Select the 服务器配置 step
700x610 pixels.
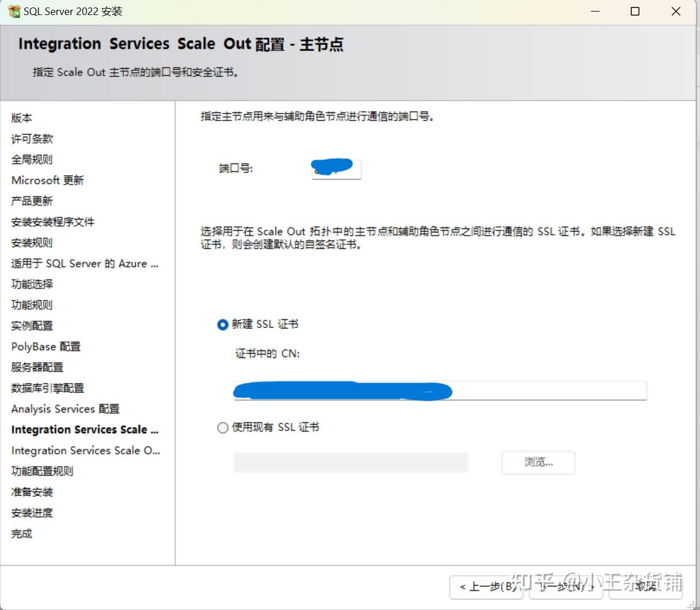[x=37, y=367]
